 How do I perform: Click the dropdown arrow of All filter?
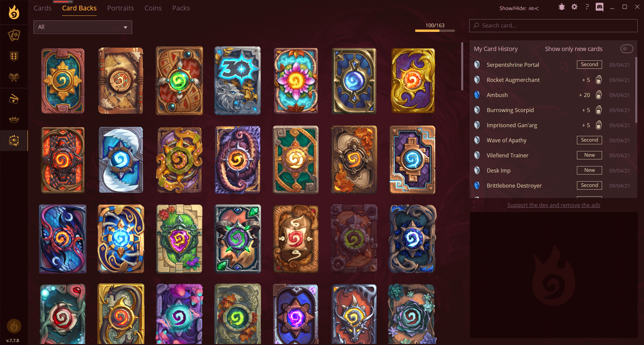[x=125, y=28]
